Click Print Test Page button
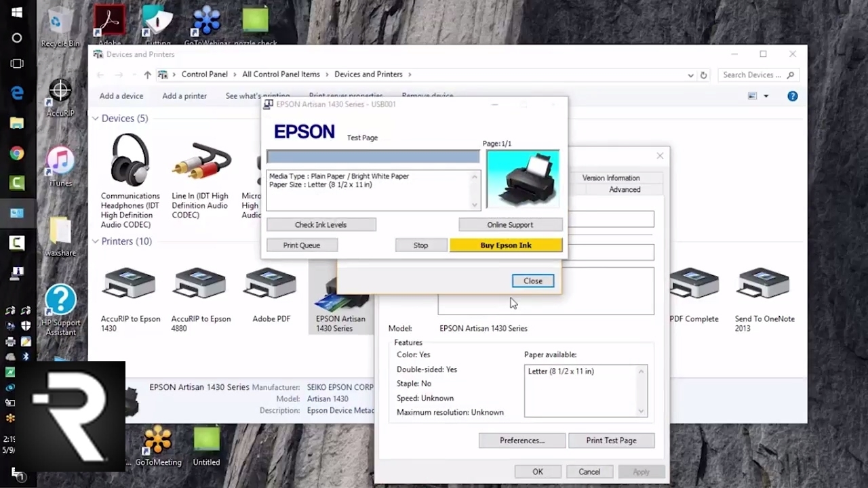Image resolution: width=868 pixels, height=488 pixels. (611, 441)
